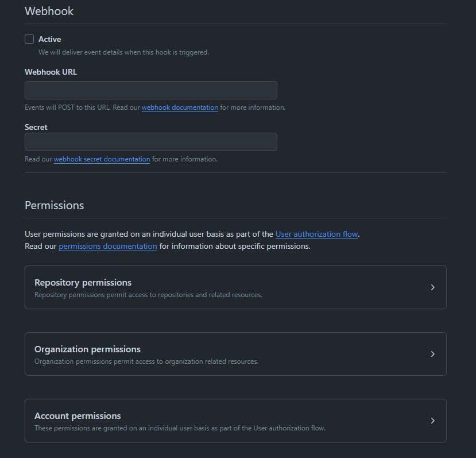Open the permissions documentation link
476x458 pixels.
click(x=107, y=246)
